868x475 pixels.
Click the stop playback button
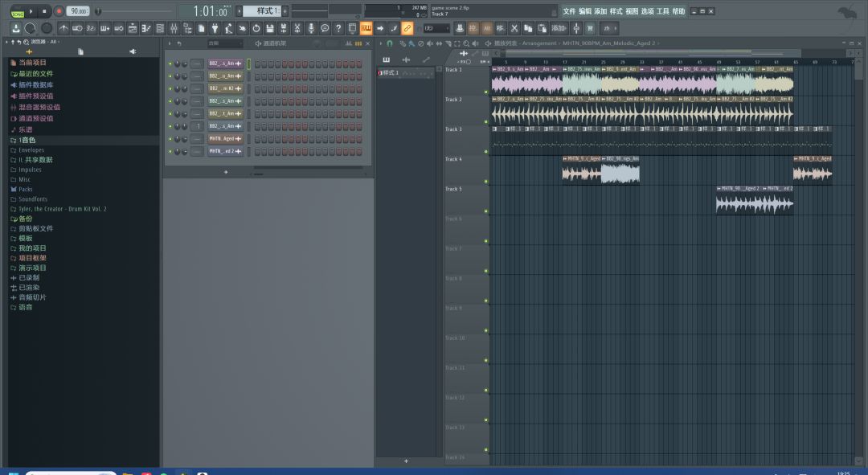tap(45, 11)
